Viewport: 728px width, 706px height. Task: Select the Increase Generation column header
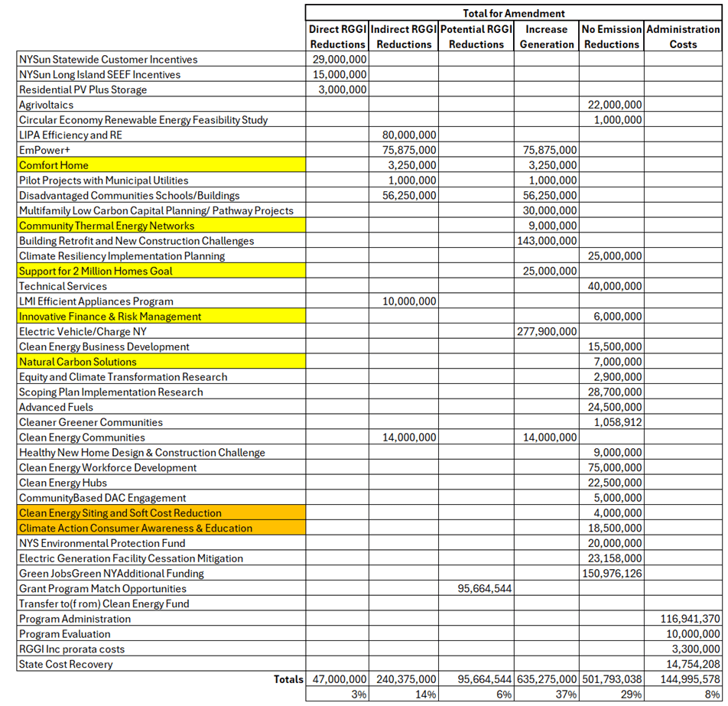click(x=546, y=37)
